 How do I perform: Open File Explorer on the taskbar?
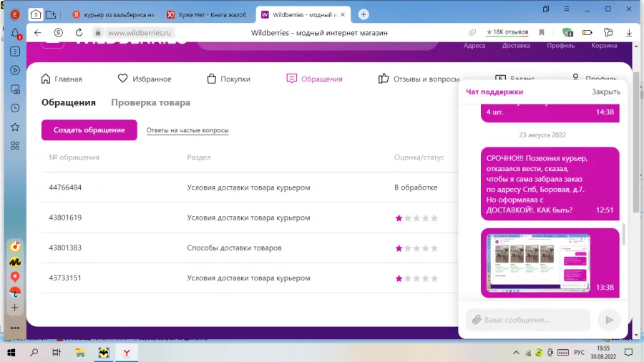tap(80, 353)
